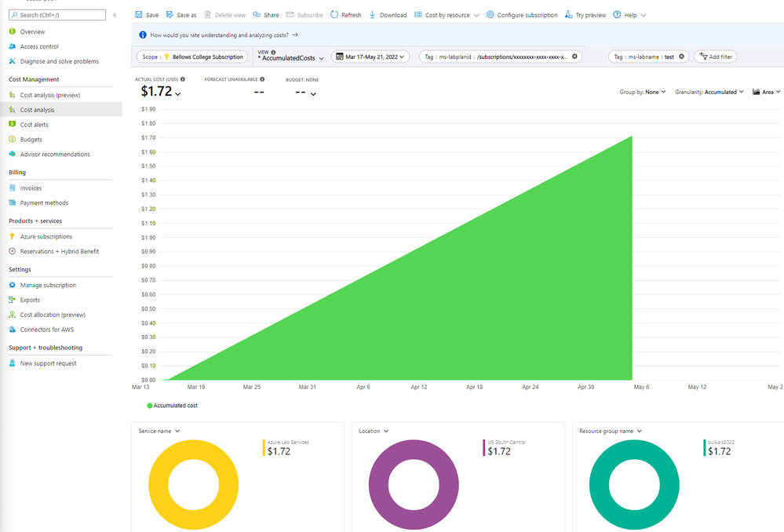The width and height of the screenshot is (784, 532).
Task: Open the Cost by resource dropdown
Action: click(447, 15)
